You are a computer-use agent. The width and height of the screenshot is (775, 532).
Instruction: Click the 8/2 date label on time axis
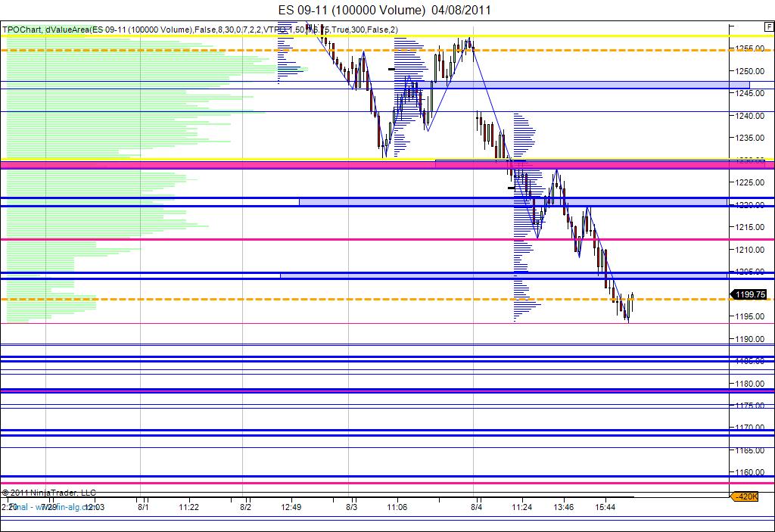point(246,507)
